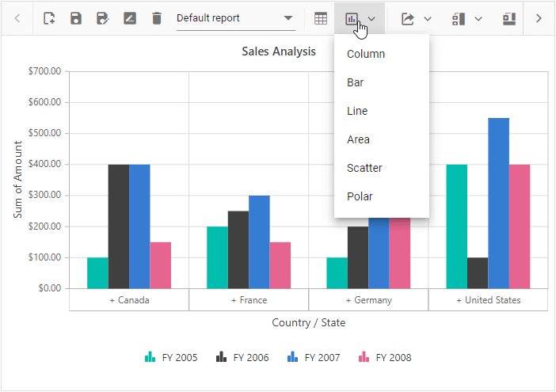The width and height of the screenshot is (556, 392).
Task: Click France's FY 2007 blue column
Action: pos(259,242)
